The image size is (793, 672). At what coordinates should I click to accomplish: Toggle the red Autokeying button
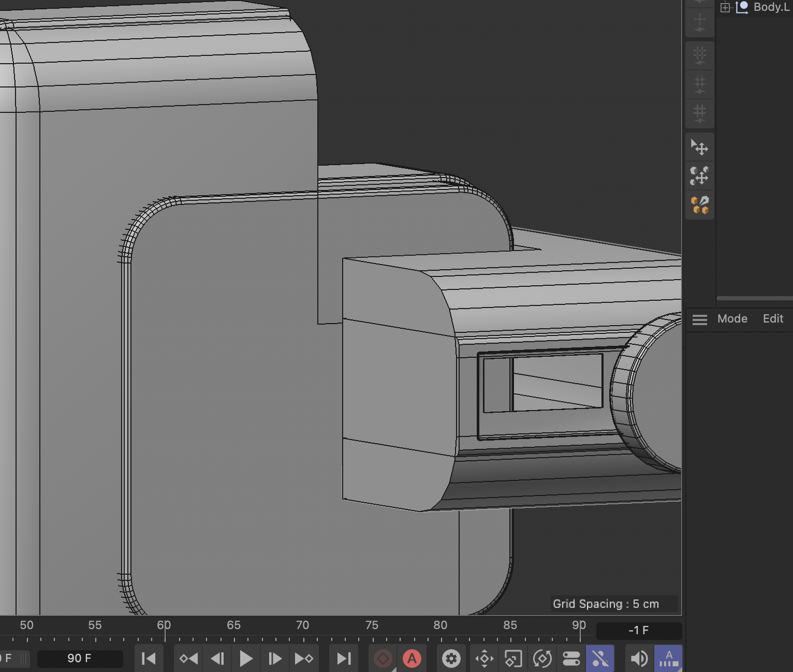[x=412, y=659]
